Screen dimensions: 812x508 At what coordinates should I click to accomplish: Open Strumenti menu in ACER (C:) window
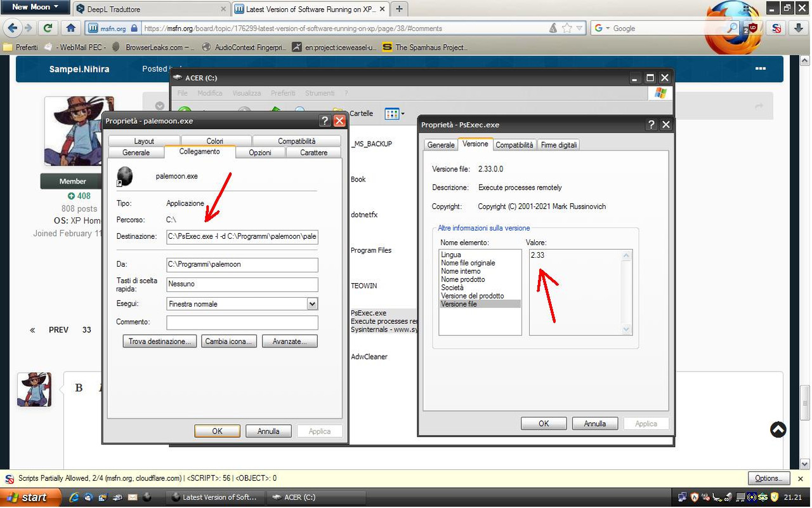point(320,93)
